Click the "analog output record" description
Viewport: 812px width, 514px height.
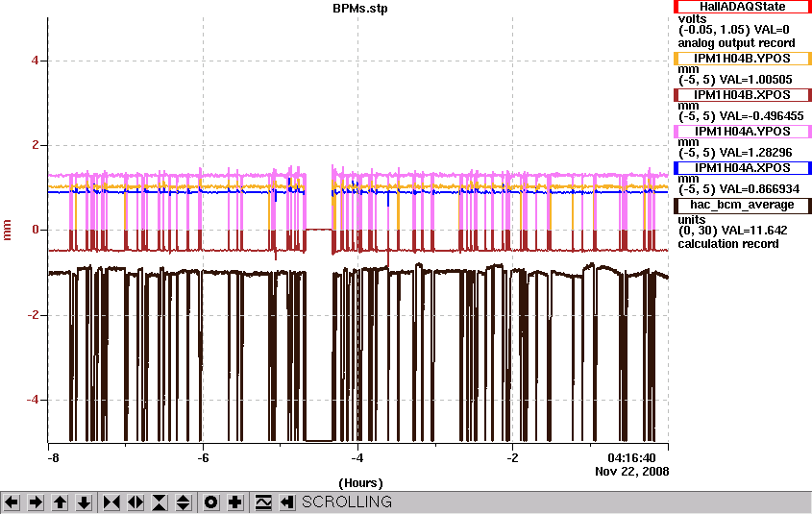736,43
